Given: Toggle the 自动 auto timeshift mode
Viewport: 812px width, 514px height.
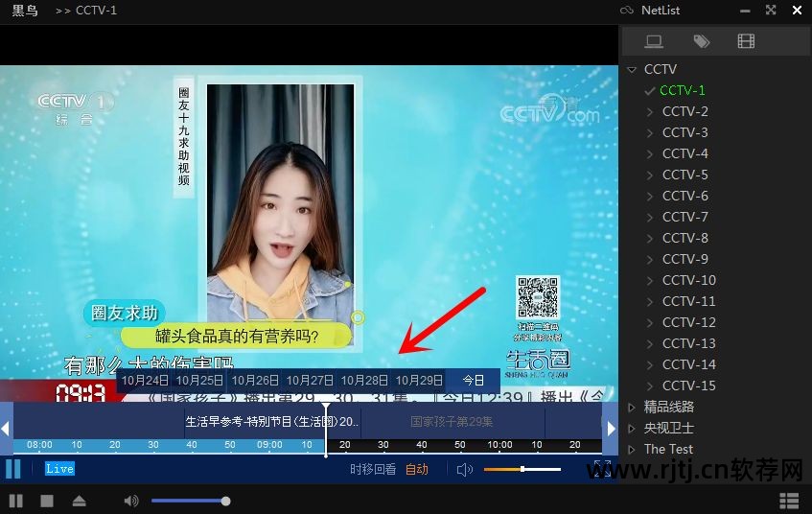Looking at the screenshot, I should pos(416,470).
